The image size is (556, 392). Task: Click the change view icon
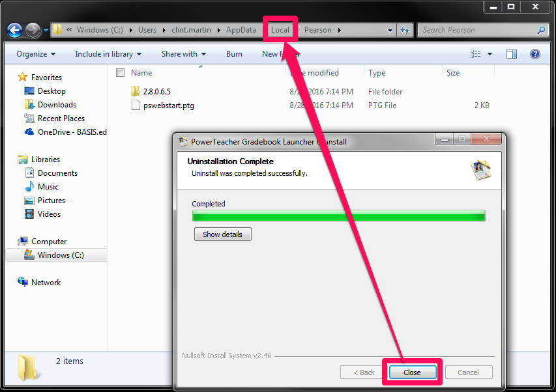pos(476,54)
